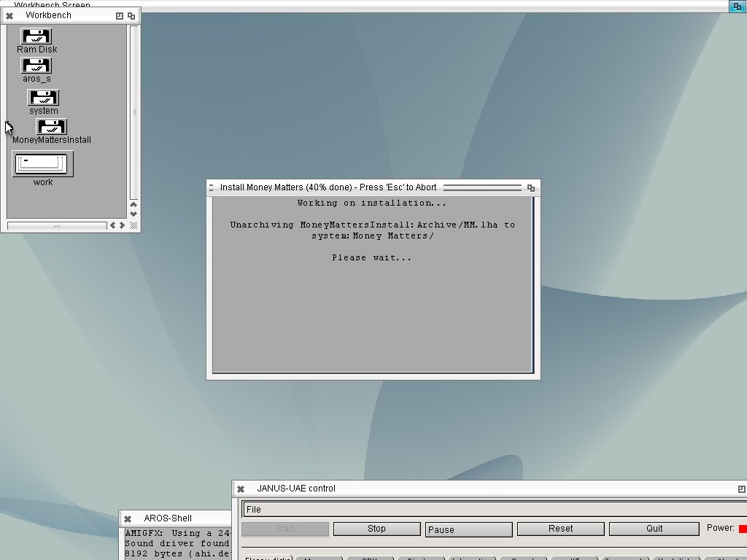
Task: Select the aros_s disk icon
Action: (x=36, y=66)
